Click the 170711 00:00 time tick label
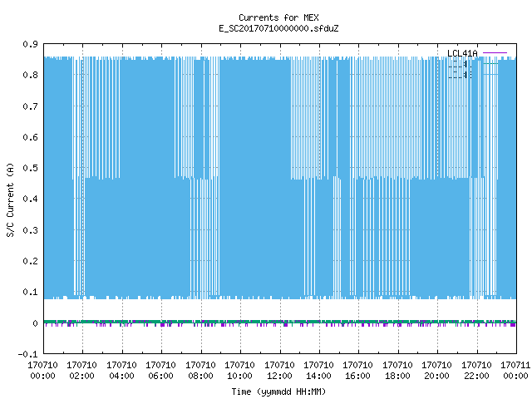This screenshot has width=532, height=399. pos(515,371)
